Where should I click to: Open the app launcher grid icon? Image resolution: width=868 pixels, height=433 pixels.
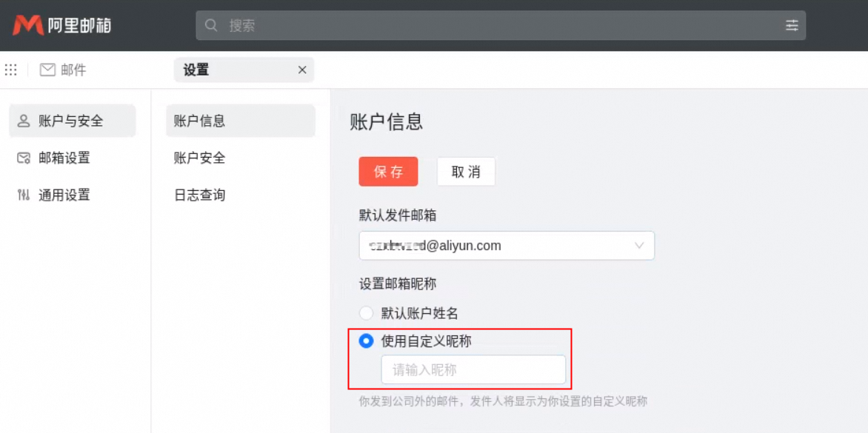[x=10, y=69]
